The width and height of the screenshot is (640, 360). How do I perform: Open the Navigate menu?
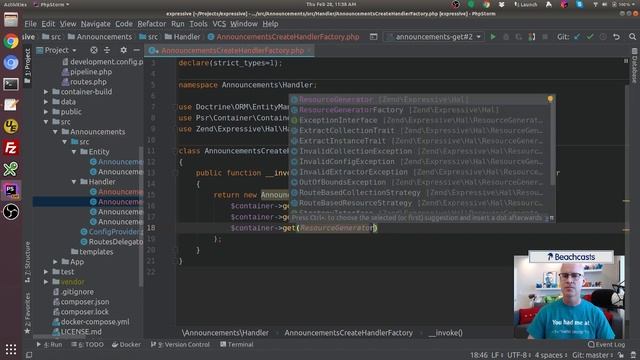point(96,24)
